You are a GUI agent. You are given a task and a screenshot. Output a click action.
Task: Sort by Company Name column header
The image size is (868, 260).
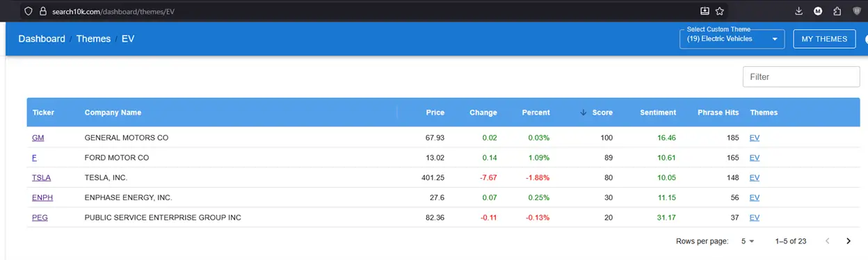point(113,113)
